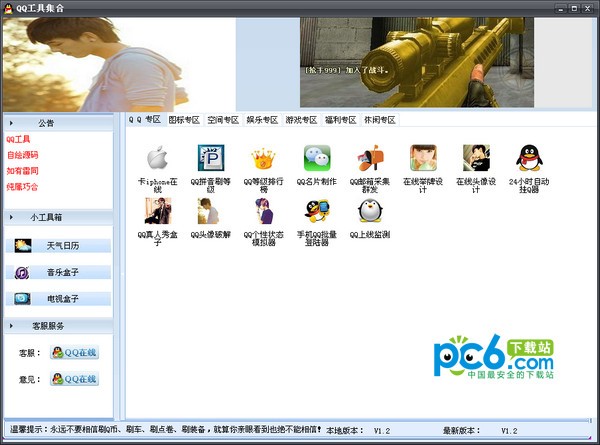This screenshot has height=445, width=600.
Task: Maximize the QQ工具集合 window
Action: click(574, 8)
